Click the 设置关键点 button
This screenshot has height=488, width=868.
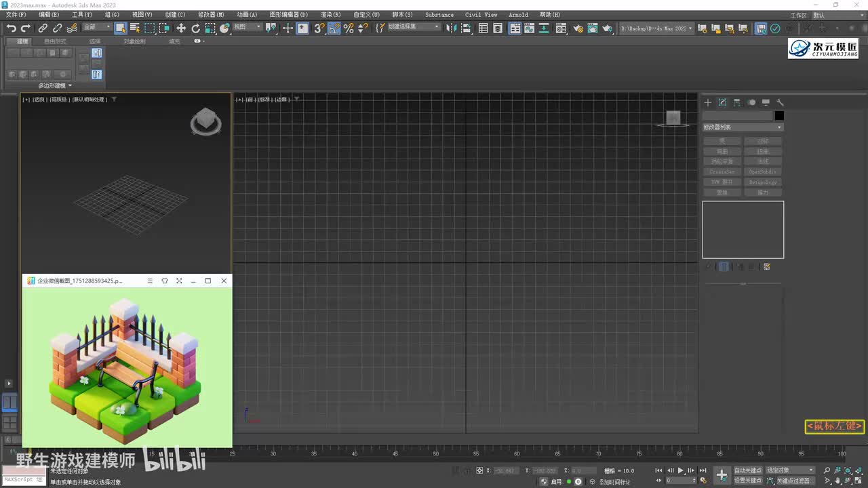pos(748,481)
